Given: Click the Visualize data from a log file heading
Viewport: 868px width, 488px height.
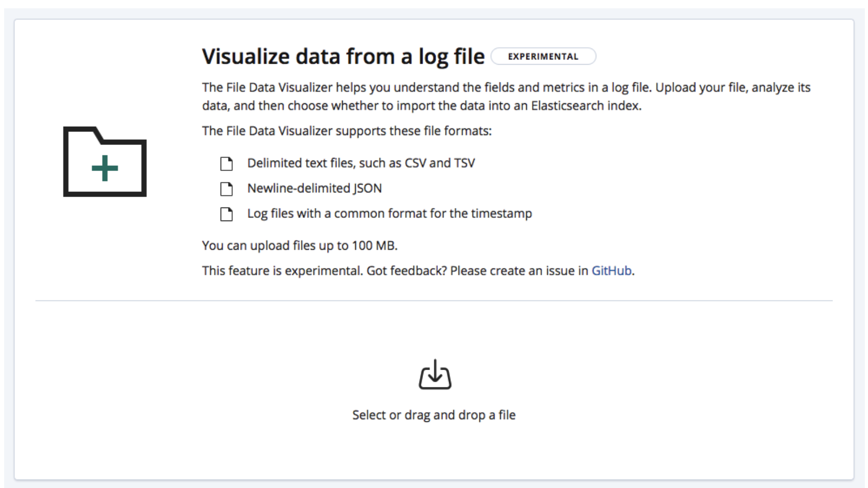Looking at the screenshot, I should point(344,56).
